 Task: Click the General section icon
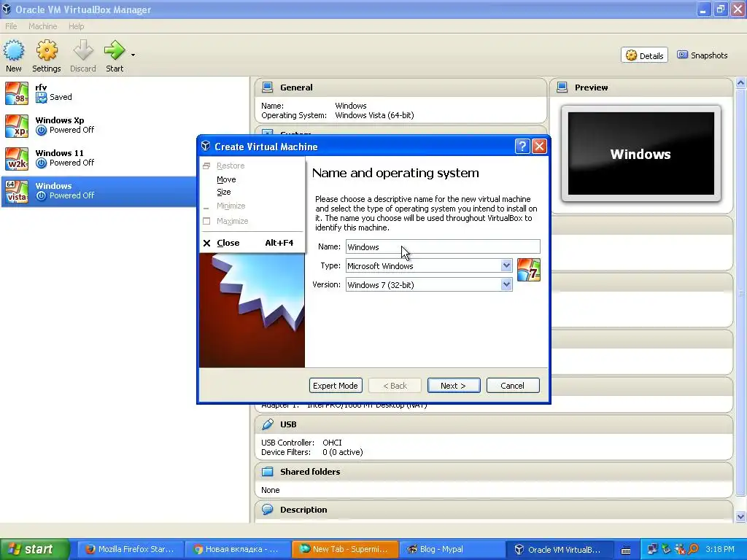coord(268,87)
